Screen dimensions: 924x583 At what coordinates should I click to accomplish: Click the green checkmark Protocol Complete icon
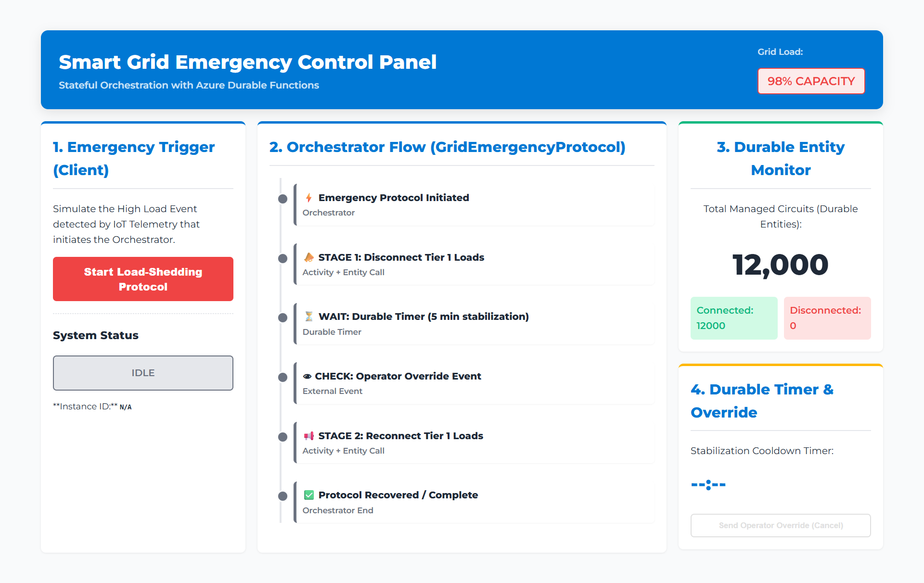(x=309, y=495)
